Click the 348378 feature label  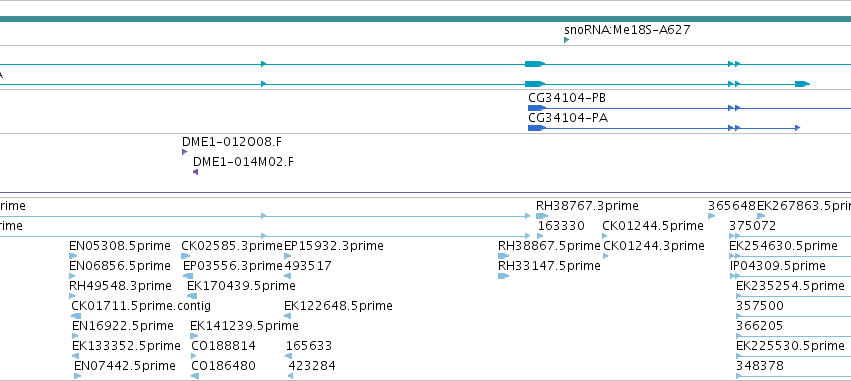[760, 366]
